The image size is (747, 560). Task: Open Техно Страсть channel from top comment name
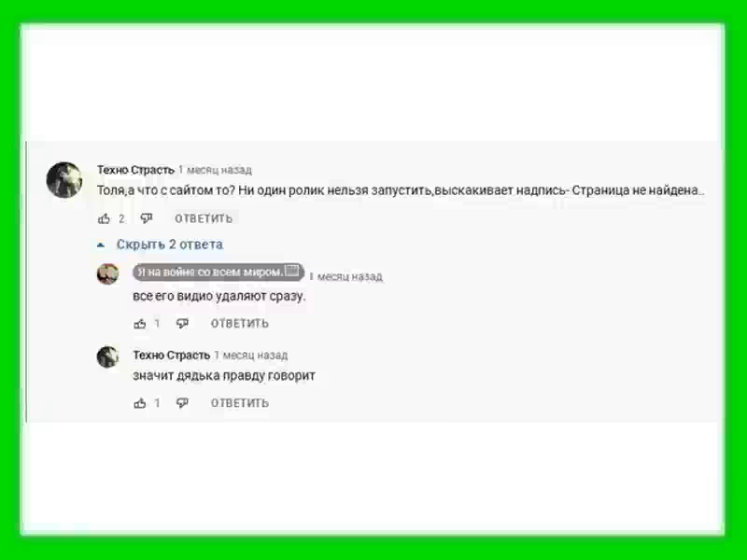(x=135, y=170)
